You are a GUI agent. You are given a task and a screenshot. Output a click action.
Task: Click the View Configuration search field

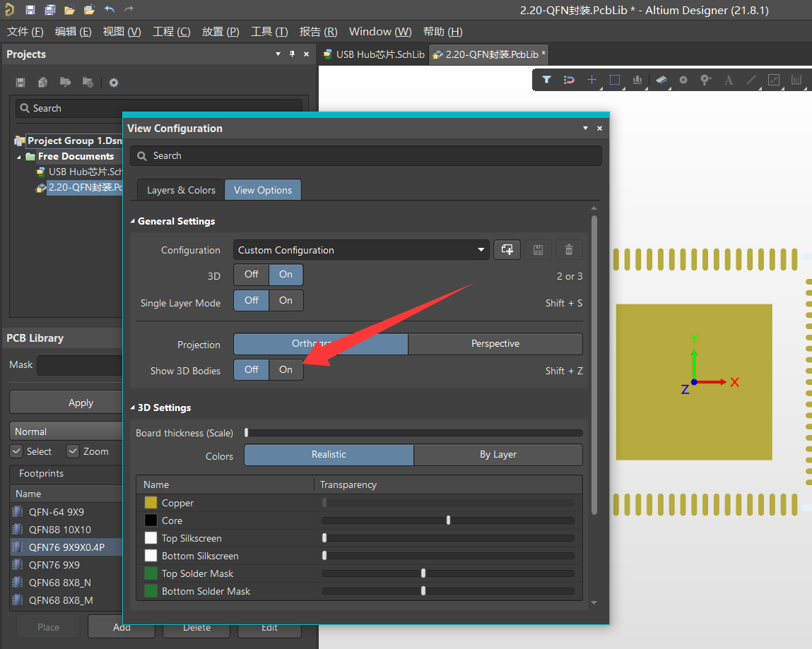click(x=365, y=156)
